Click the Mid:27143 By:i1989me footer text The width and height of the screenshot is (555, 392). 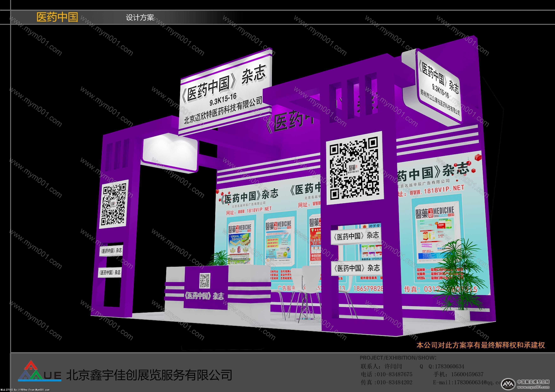pyautogui.click(x=25, y=390)
